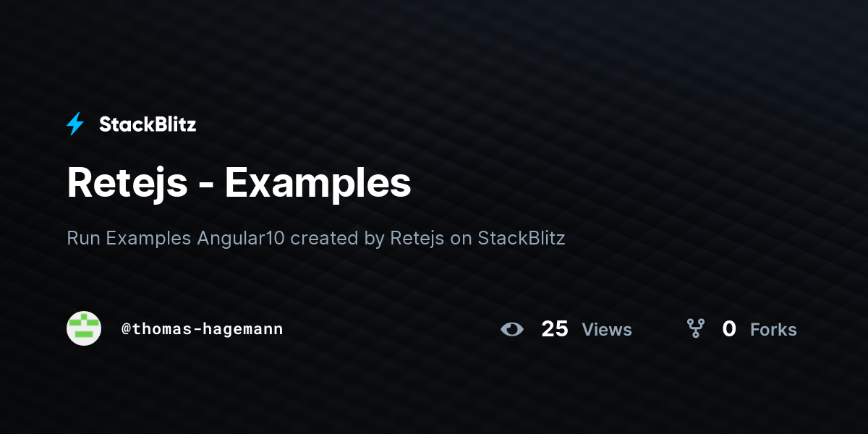868x434 pixels.
Task: Click StackBlitz at the end of the description
Action: pyautogui.click(x=522, y=238)
